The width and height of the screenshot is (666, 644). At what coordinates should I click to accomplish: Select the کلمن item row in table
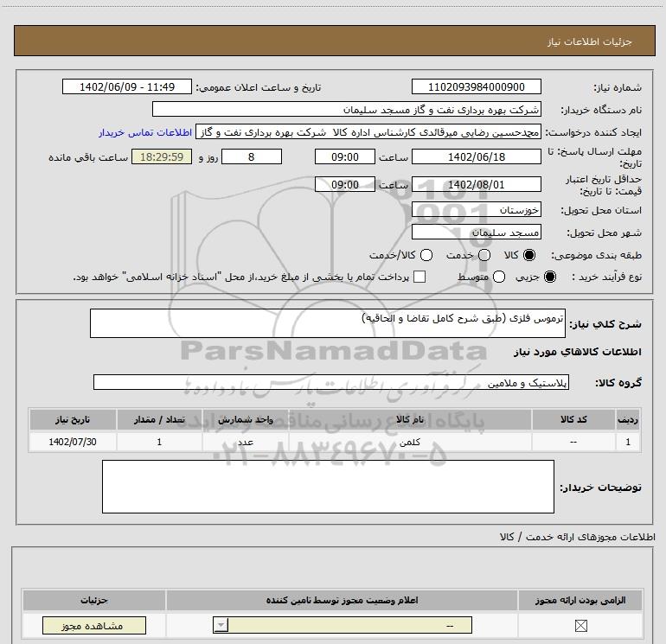pyautogui.click(x=335, y=442)
